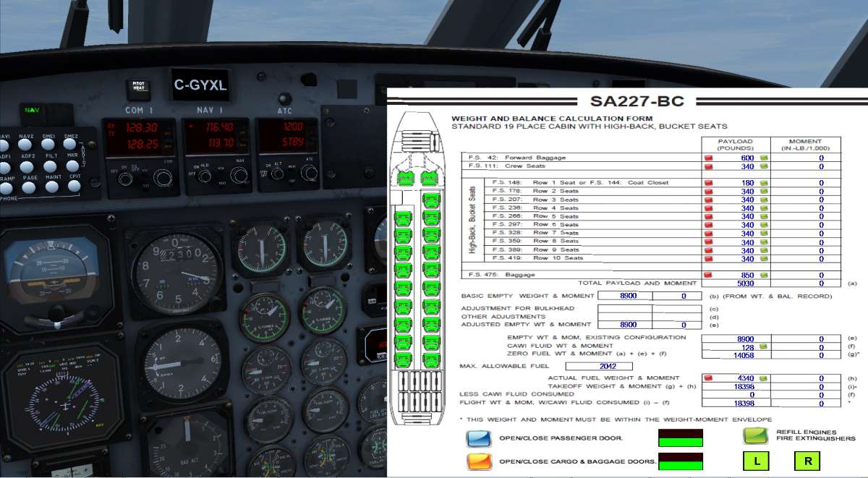Increase Forward Baggage payload with green icon
Viewport: 868px width, 478px height.
click(764, 158)
